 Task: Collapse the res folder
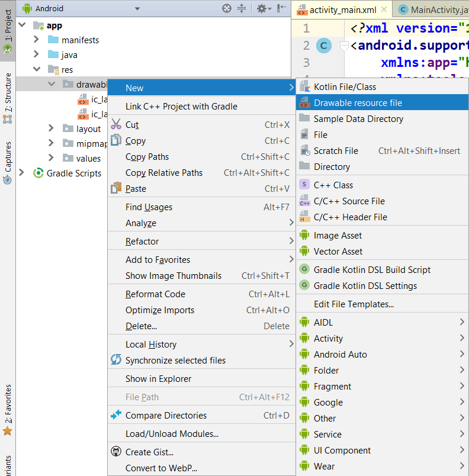37,69
